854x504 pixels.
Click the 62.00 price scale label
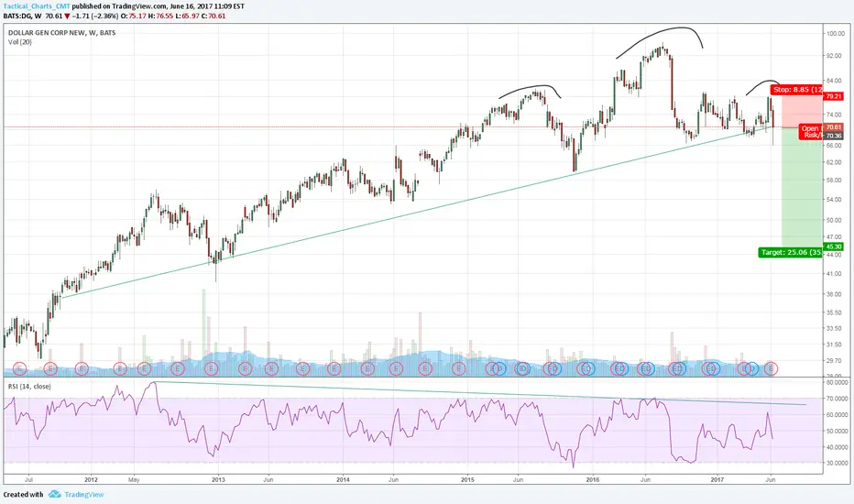pyautogui.click(x=835, y=162)
